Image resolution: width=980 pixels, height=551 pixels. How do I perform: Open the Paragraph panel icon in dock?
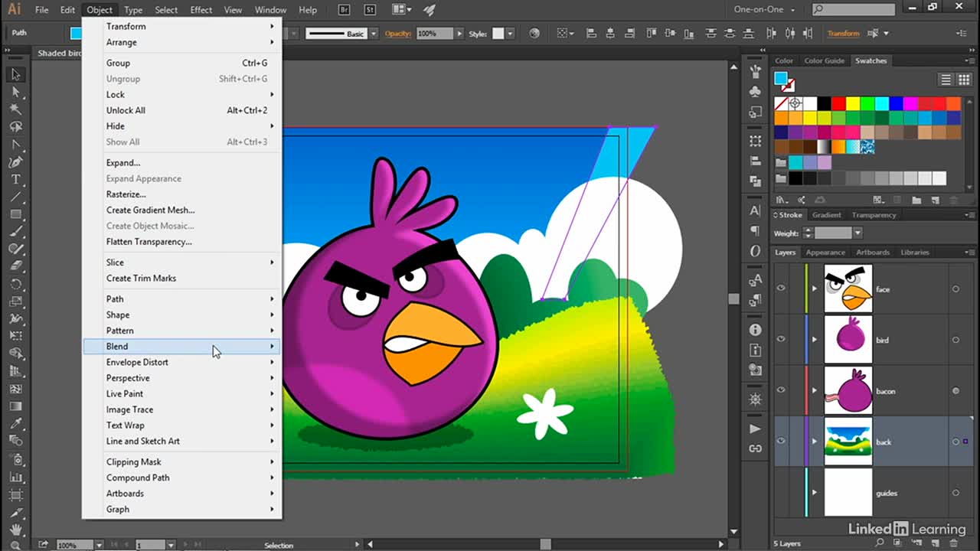click(756, 230)
